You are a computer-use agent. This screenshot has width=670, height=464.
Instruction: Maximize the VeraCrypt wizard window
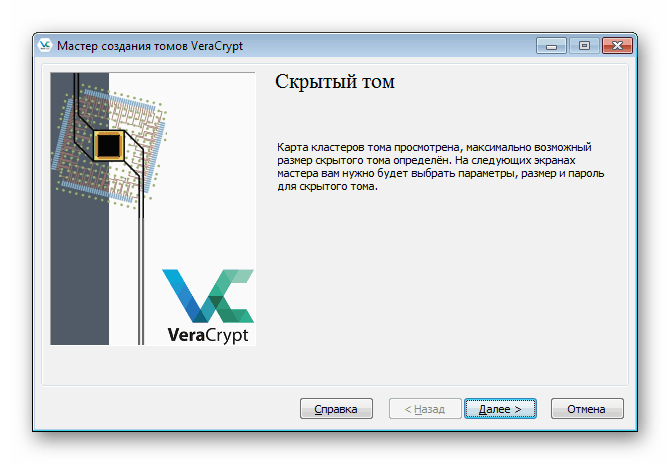tap(584, 46)
